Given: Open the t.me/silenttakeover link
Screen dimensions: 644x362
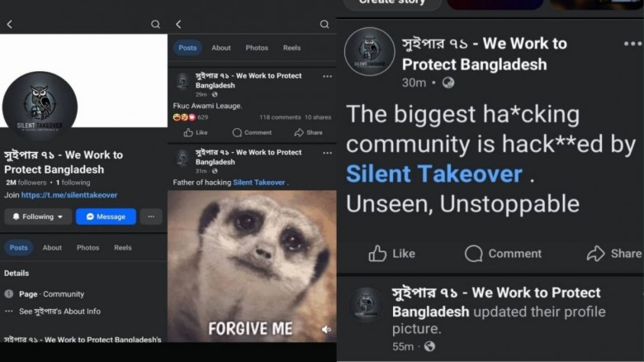Looking at the screenshot, I should click(69, 195).
